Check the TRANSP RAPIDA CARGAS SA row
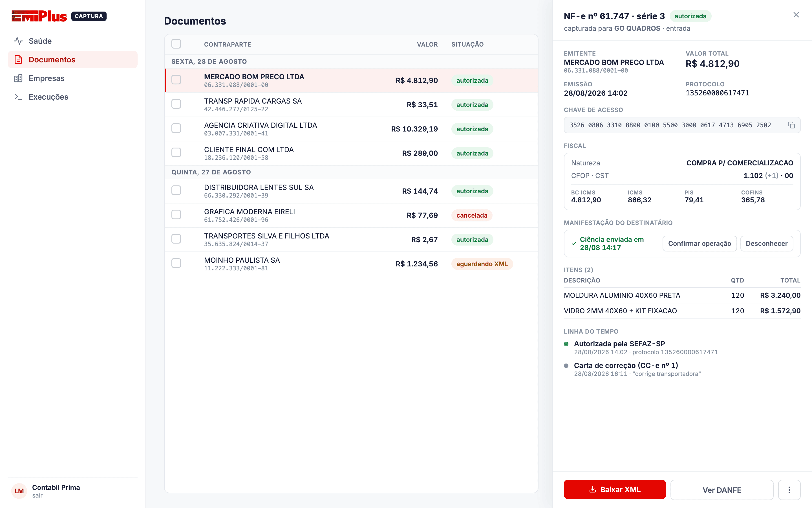The image size is (812, 508). click(176, 104)
